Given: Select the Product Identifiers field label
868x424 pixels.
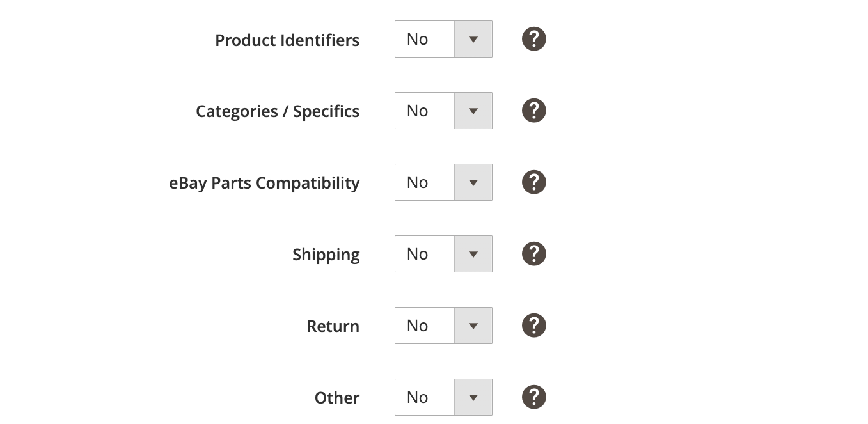Looking at the screenshot, I should [x=287, y=40].
